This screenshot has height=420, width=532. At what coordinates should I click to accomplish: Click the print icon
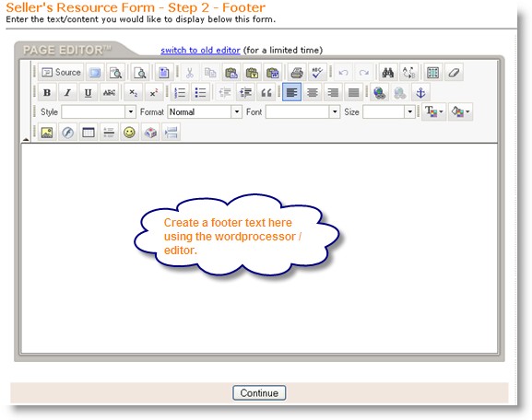click(297, 72)
